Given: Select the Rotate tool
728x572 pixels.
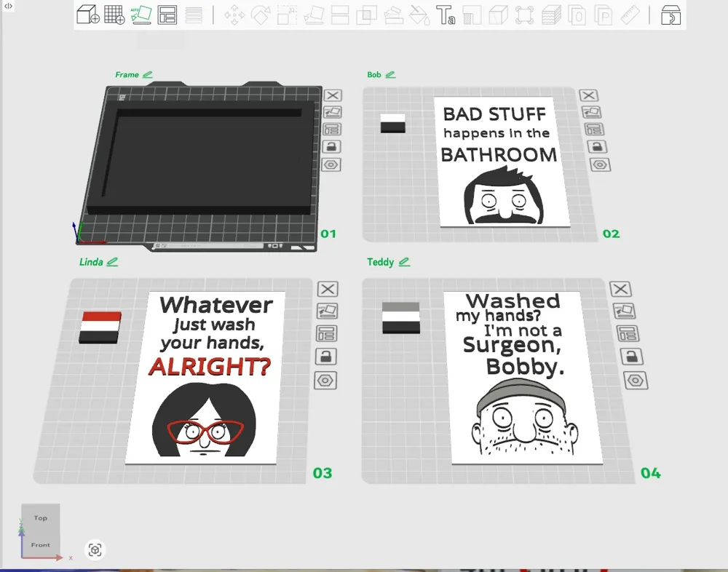Looking at the screenshot, I should point(261,15).
